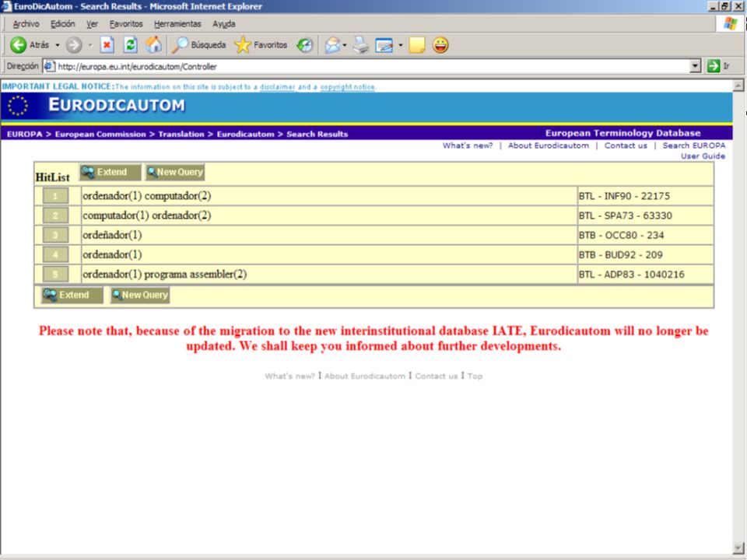The image size is (747, 560).
Task: Select text 'ordenador(1) computador(2)'
Action: [147, 196]
